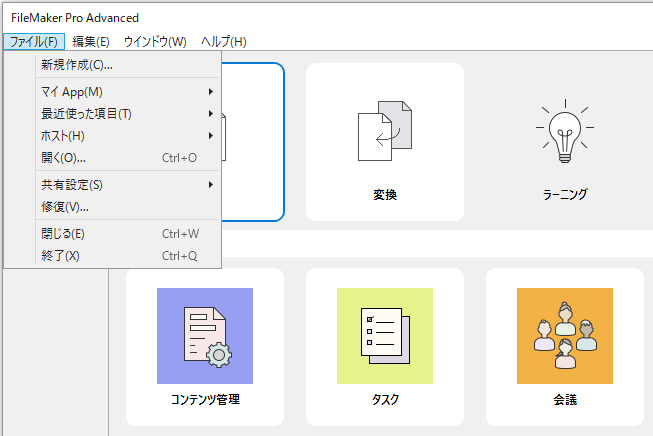
Task: Click the コンテンツ管理 document gear icon
Action: click(205, 336)
